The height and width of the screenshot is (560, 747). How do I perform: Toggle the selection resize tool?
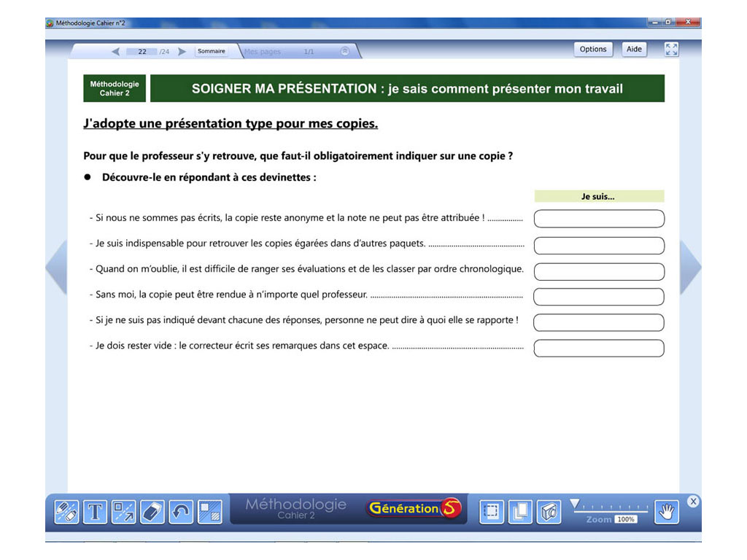[x=123, y=511]
